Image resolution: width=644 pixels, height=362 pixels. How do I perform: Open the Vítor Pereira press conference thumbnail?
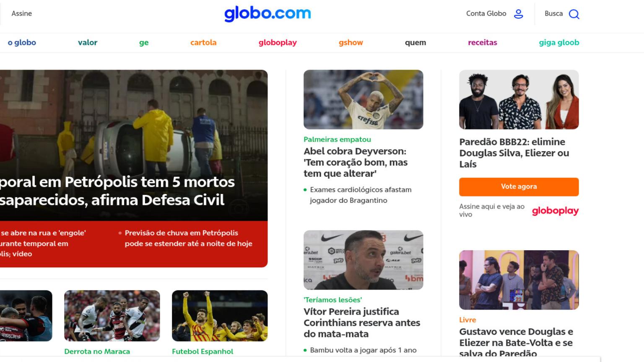(363, 260)
